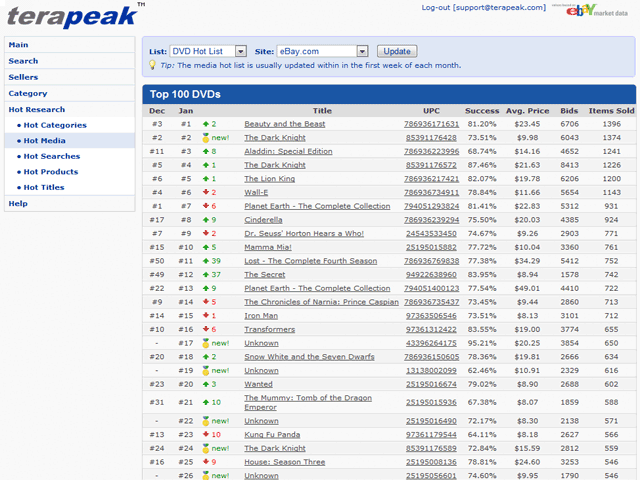Screen dimensions: 640x480
Task: Click medal new icon in rank #2 Dark Knight row
Action: click(206, 138)
